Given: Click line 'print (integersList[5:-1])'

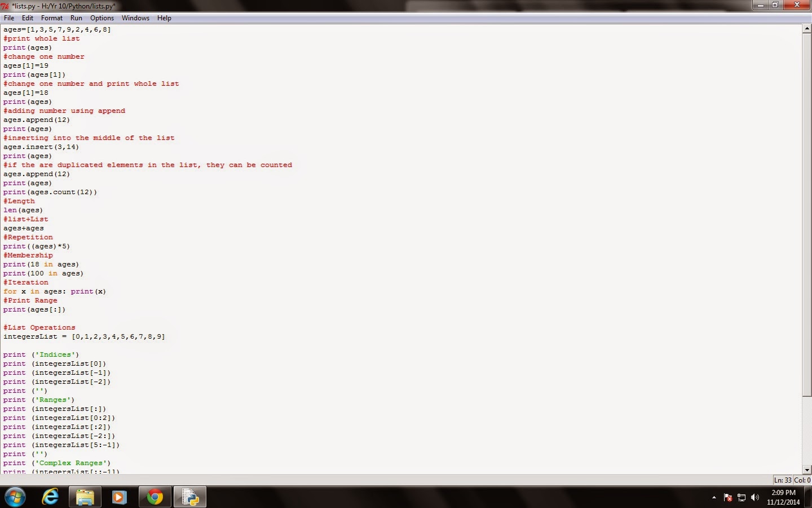Looking at the screenshot, I should pos(61,445).
